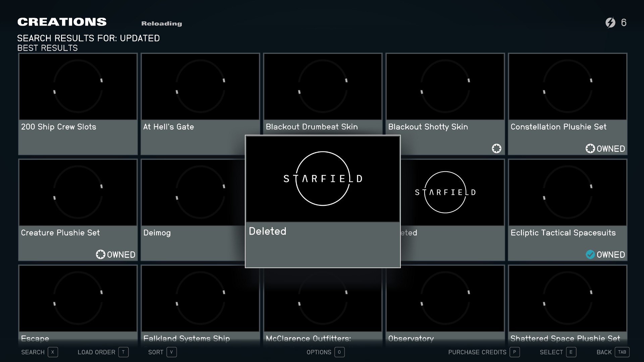Open the Options menu
The height and width of the screenshot is (362, 644).
point(319,352)
